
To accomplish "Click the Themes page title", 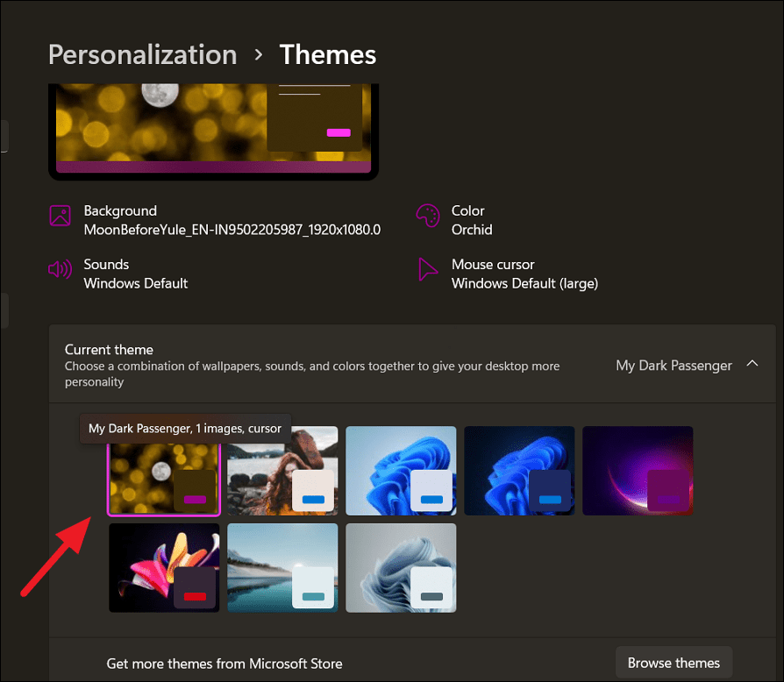I will pyautogui.click(x=327, y=54).
